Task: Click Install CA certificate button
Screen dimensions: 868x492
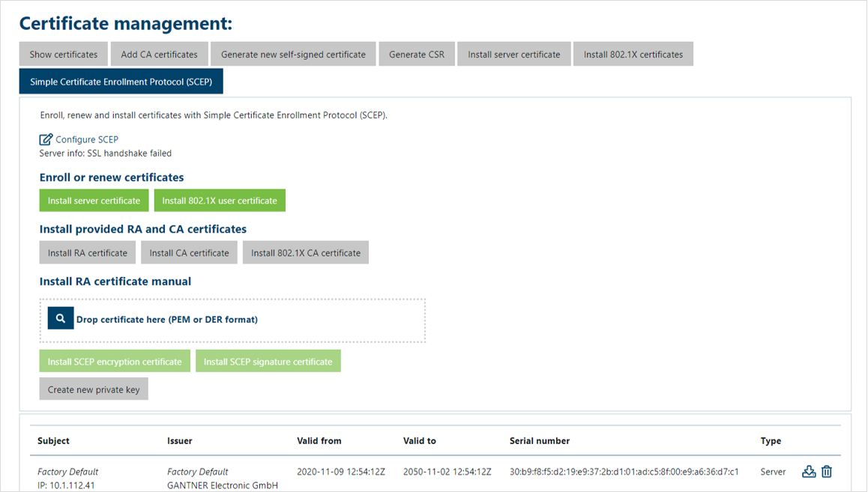Action: [190, 252]
